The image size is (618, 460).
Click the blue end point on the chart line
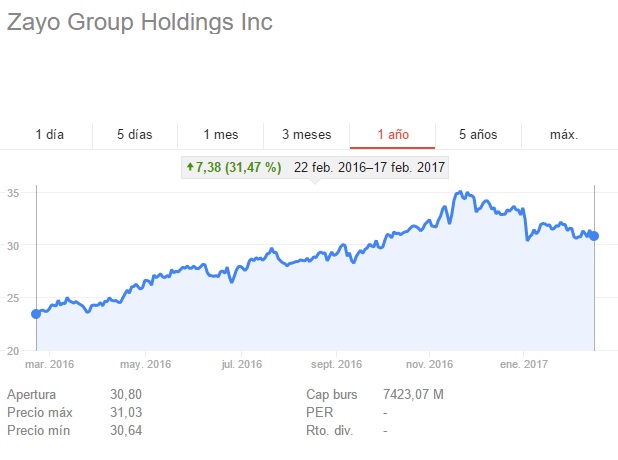(595, 236)
